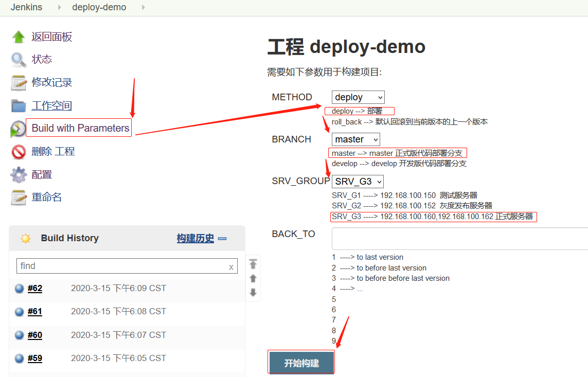Click timestamp 2020-3-15 下午6:08 CST
Screen dimensions: 588x377
pos(118,311)
